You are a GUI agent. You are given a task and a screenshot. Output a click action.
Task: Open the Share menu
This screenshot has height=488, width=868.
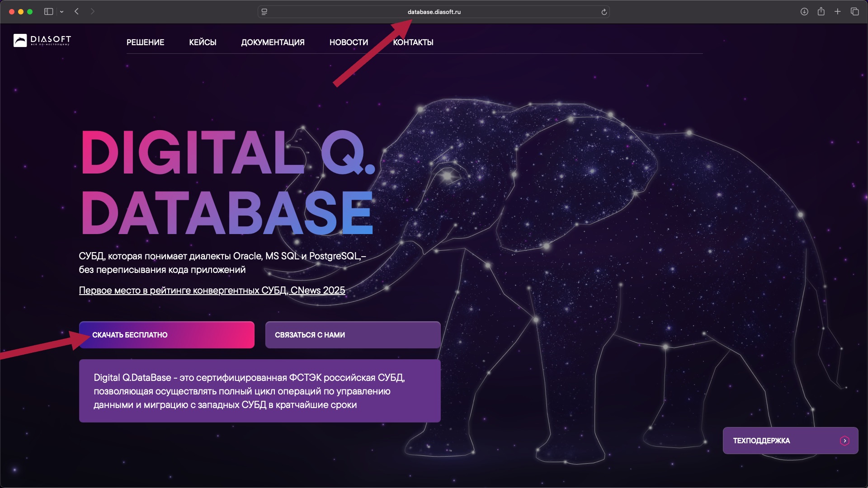pyautogui.click(x=821, y=11)
